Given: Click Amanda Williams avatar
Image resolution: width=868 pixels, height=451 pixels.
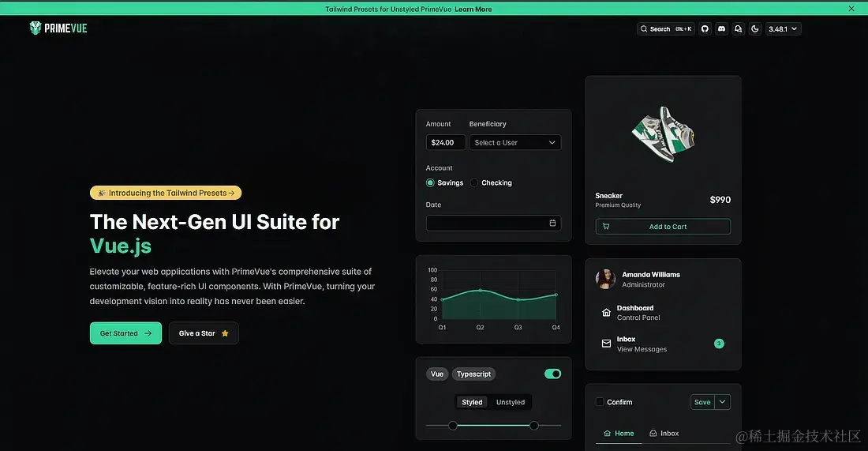Looking at the screenshot, I should click(605, 279).
